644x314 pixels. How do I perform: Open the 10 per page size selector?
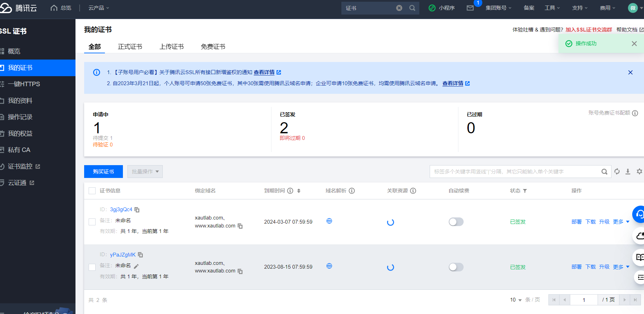coord(516,300)
